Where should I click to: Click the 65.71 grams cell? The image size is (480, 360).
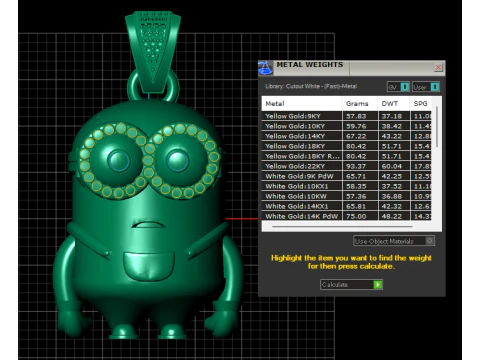[x=360, y=176]
